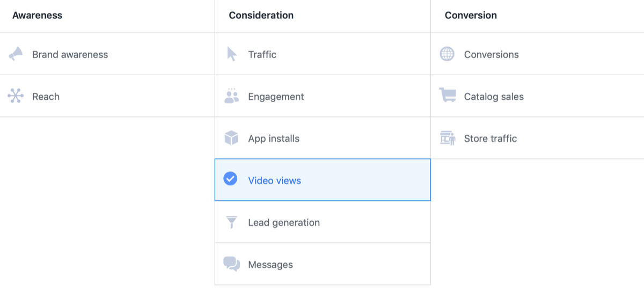Click the Conversion column header

[471, 16]
